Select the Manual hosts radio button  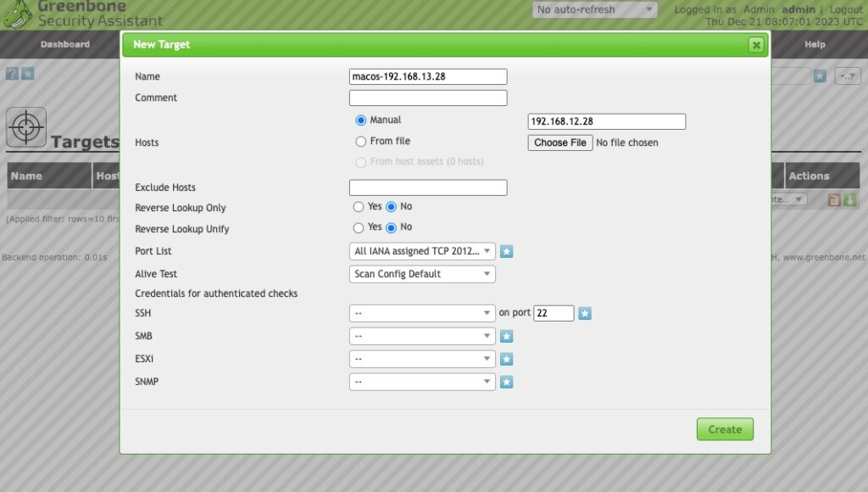tap(361, 120)
